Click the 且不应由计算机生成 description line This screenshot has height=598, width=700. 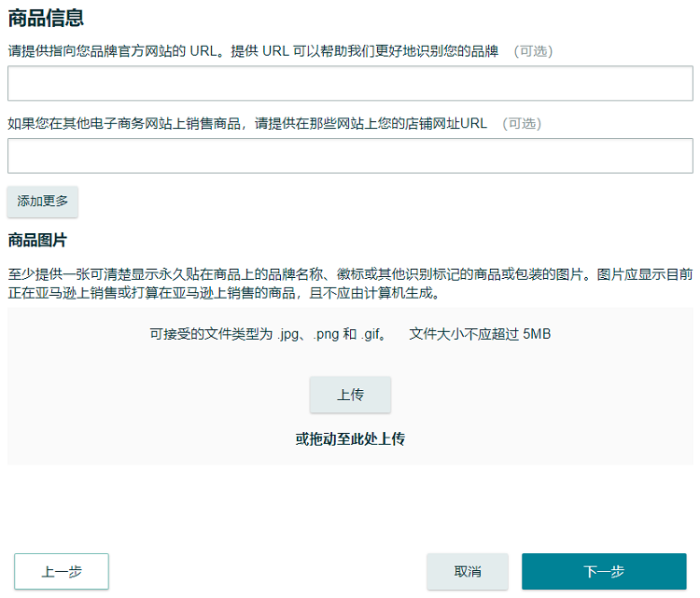pos(224,293)
